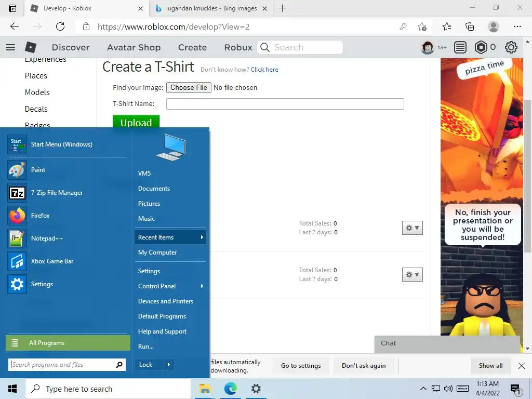Open gear dropdown for the second T-shirt item
532x399 pixels.
pos(412,274)
